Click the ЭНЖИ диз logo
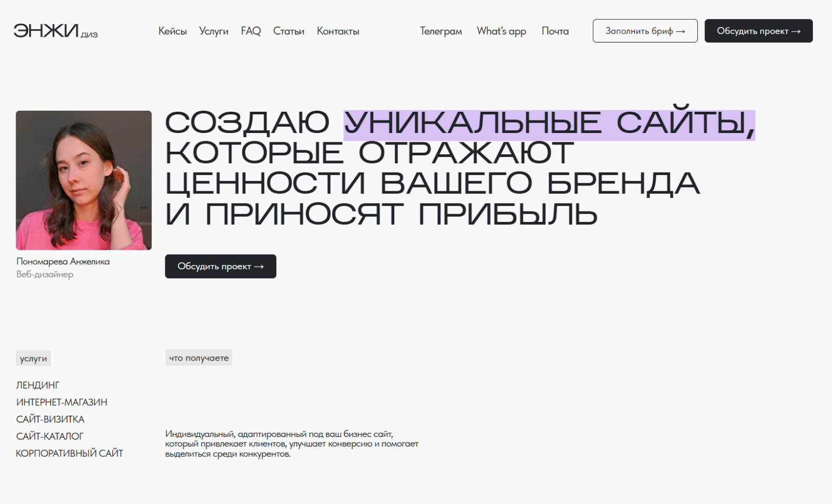This screenshot has height=504, width=832. pos(55,31)
